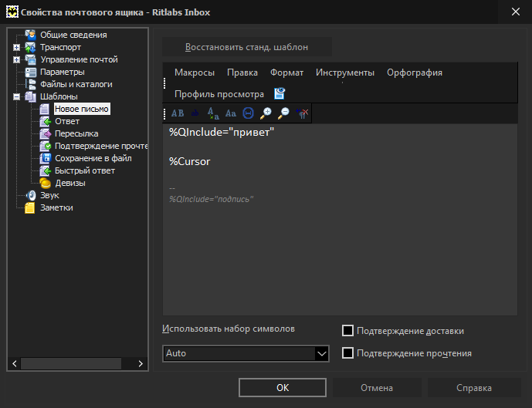The image size is (532, 408).
Task: Click the lowercase ab toolbar icon
Action: tap(195, 113)
